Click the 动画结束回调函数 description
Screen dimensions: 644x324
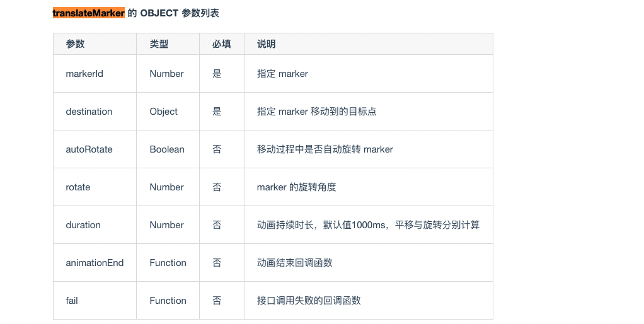pyautogui.click(x=294, y=263)
